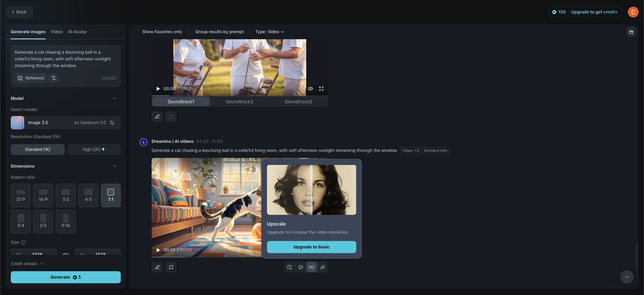Add a Reference image to the prompt
This screenshot has width=644, height=295.
point(31,78)
